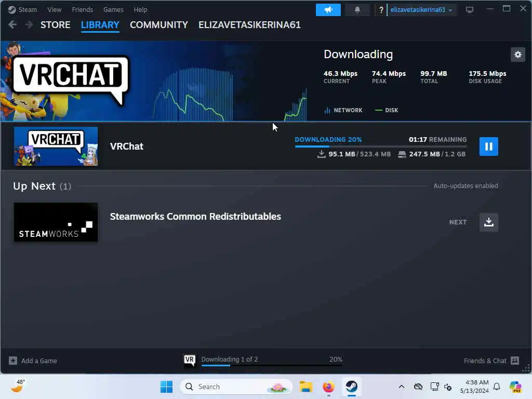Click the Windows taskbar search box
This screenshot has width=532, height=399.
(236, 387)
